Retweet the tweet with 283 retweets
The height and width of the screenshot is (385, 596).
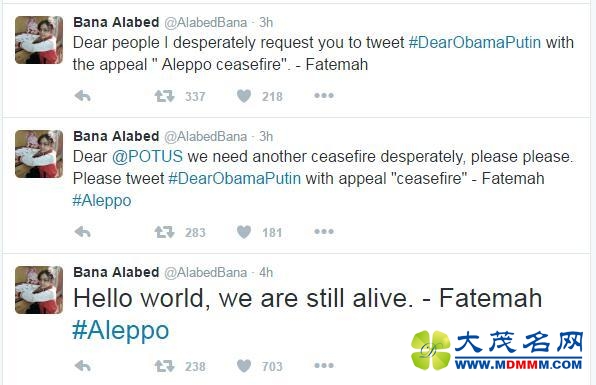(164, 232)
